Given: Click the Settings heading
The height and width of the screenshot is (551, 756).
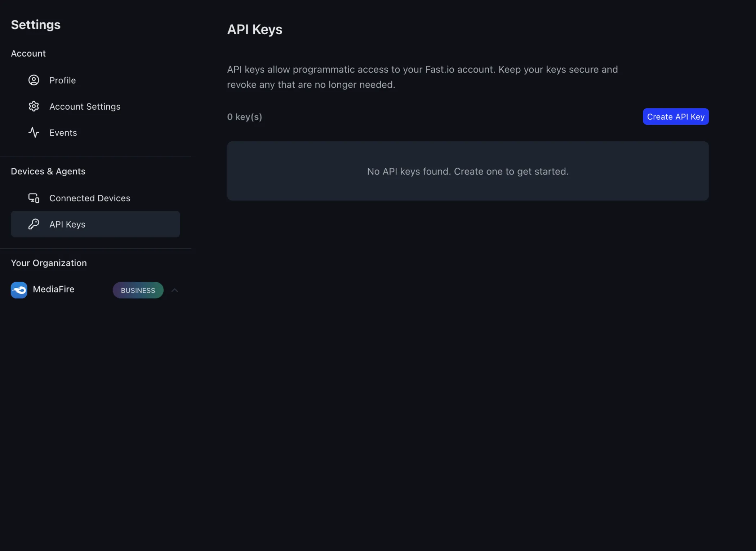Looking at the screenshot, I should [x=35, y=25].
